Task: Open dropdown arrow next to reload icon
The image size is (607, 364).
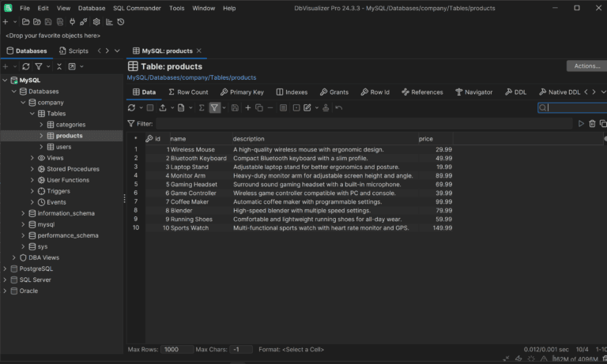Action: pyautogui.click(x=141, y=108)
